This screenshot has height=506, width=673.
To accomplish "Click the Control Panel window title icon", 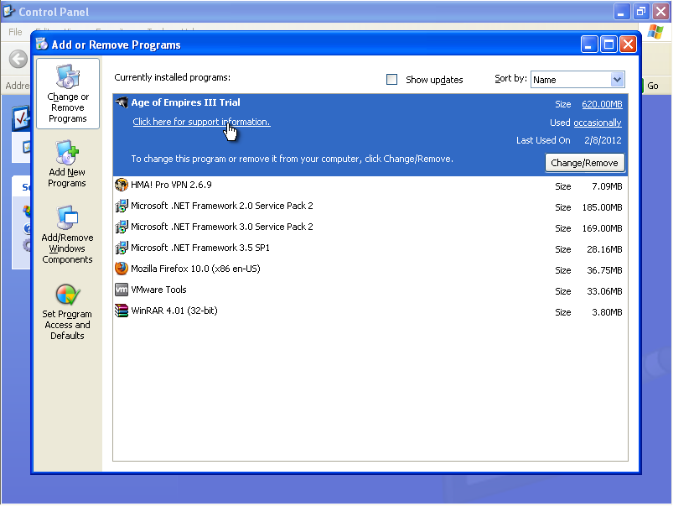I will coord(9,12).
